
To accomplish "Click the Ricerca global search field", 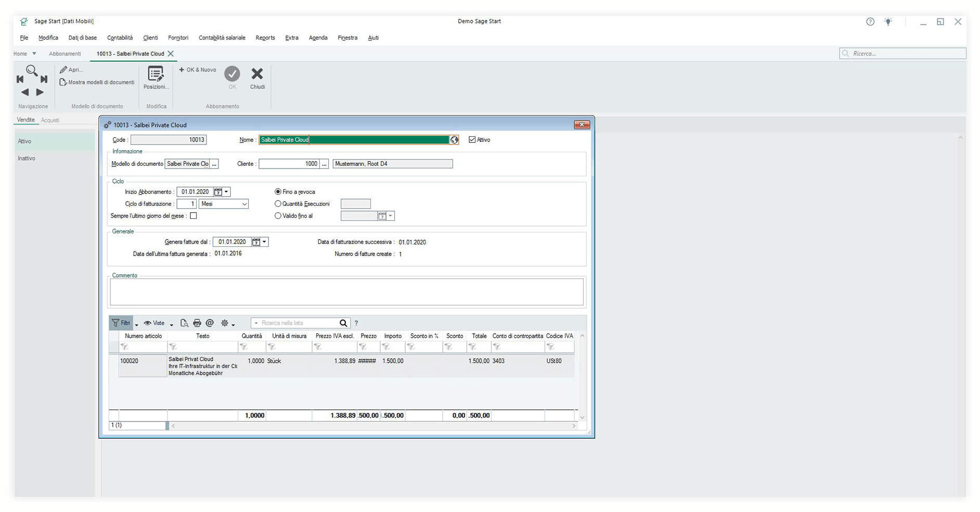I will point(902,54).
